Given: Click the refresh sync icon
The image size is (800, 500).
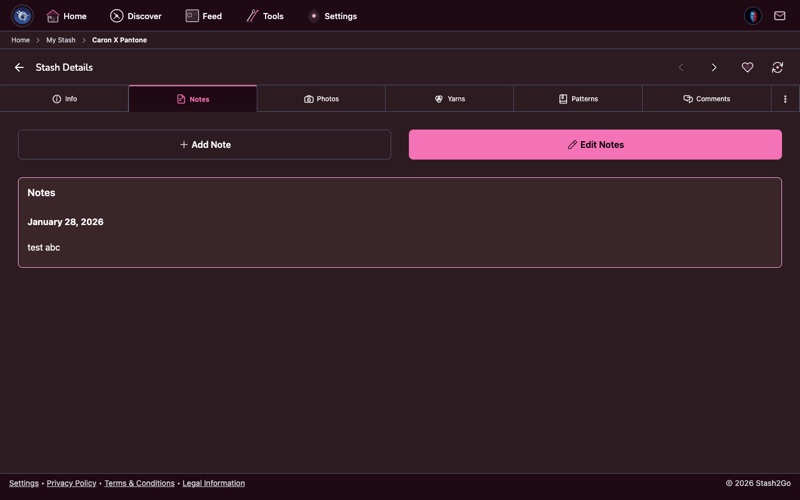Looking at the screenshot, I should (x=777, y=68).
